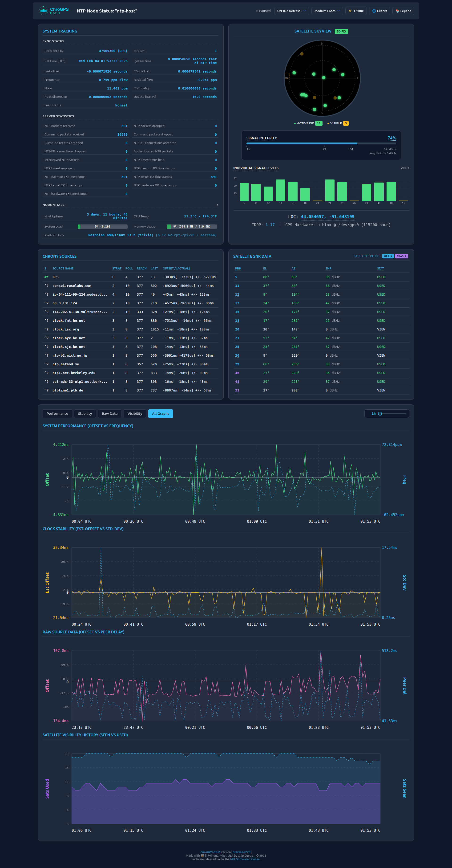Click the 3D FIX badge
This screenshot has height=868, width=452.
(x=341, y=31)
